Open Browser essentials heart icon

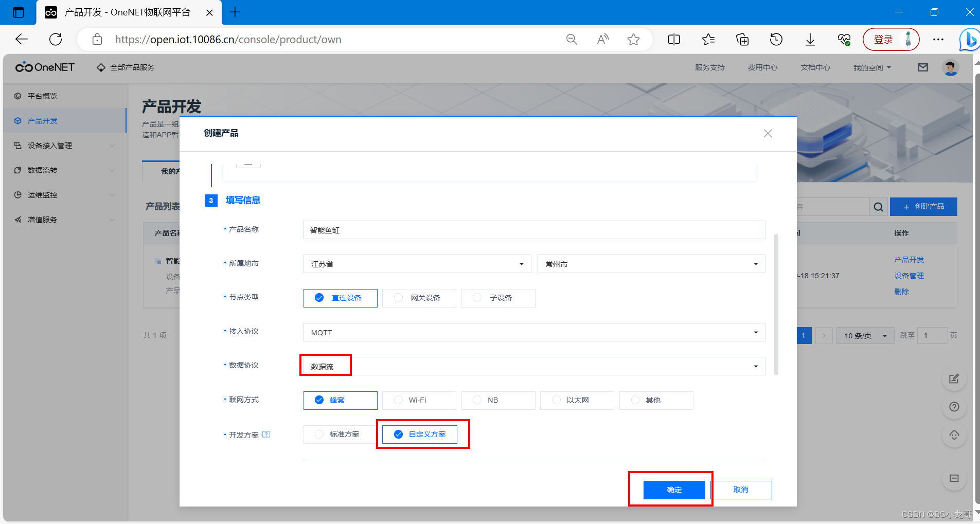pyautogui.click(x=844, y=40)
